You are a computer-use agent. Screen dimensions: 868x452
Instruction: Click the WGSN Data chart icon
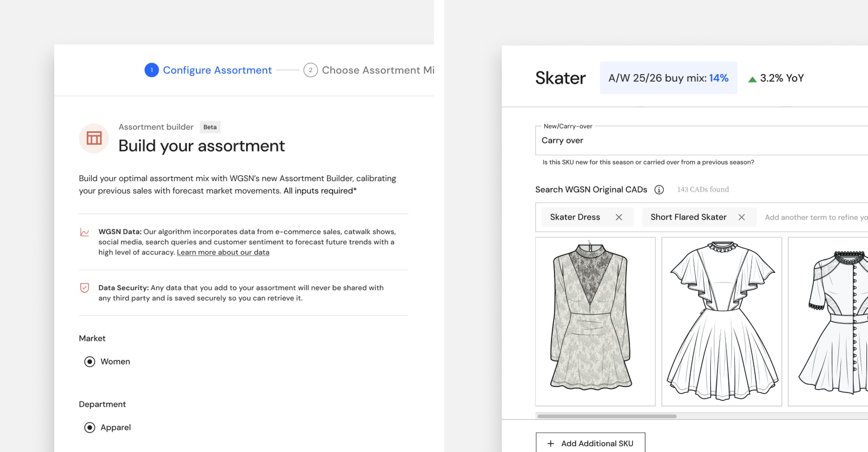click(x=84, y=232)
